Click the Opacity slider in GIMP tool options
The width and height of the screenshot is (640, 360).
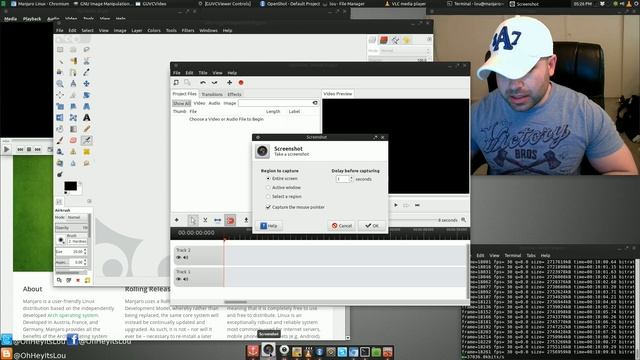pos(71,228)
